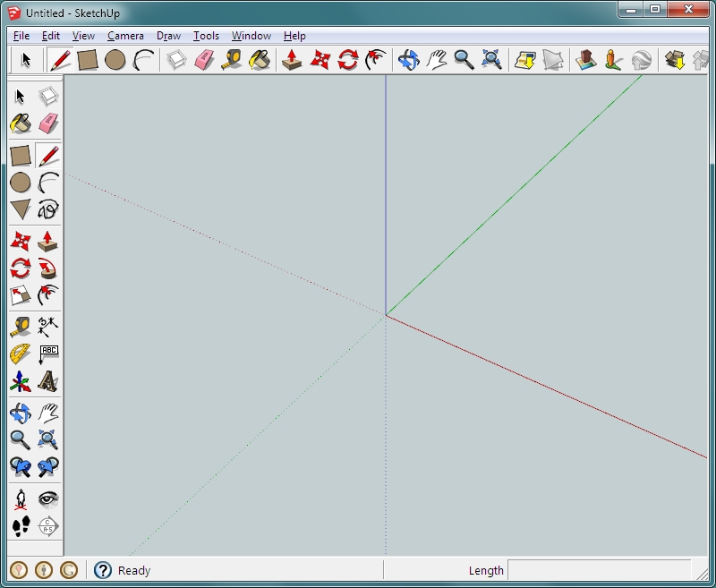Open the 3D Text tool
The height and width of the screenshot is (588, 716).
48,381
